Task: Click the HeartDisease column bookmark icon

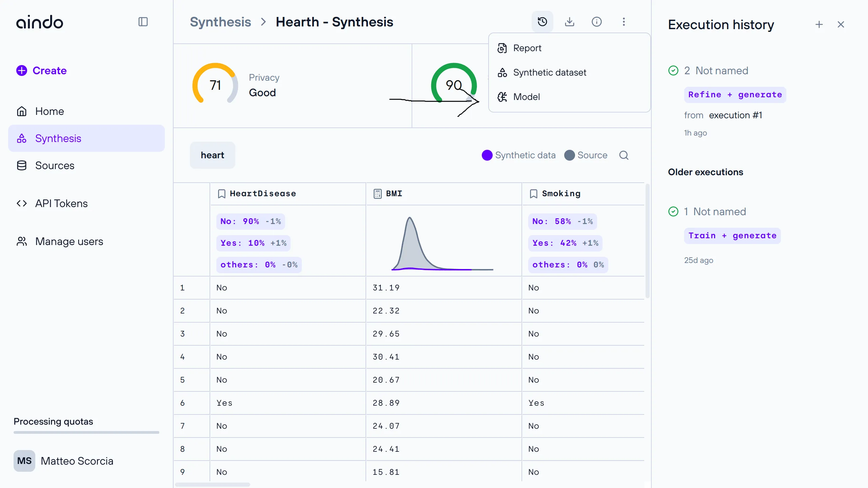Action: point(222,194)
